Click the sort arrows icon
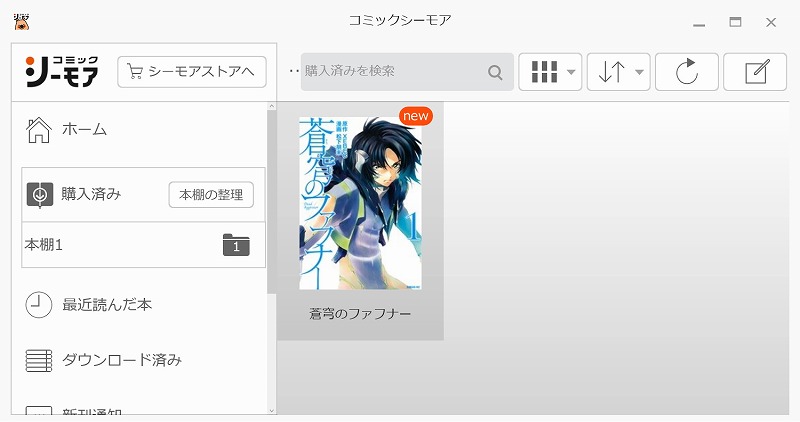Image resolution: width=800 pixels, height=422 pixels. pyautogui.click(x=611, y=72)
